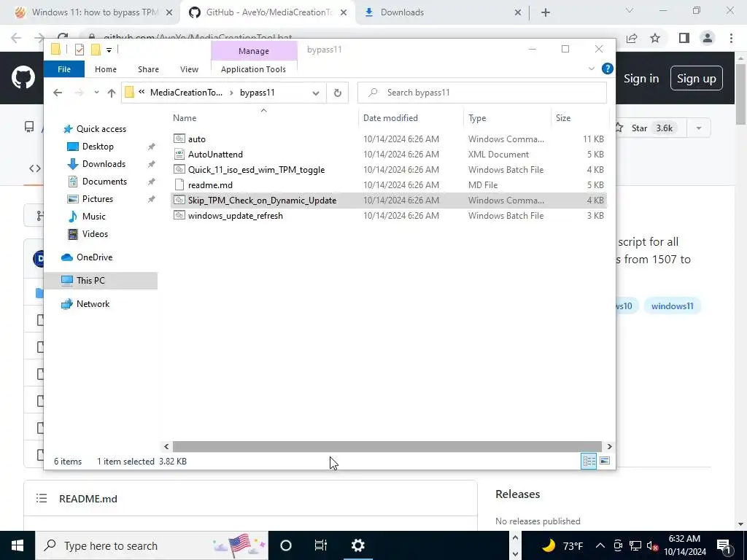Open Explorer help question mark icon
Image resolution: width=747 pixels, height=560 pixels.
click(x=608, y=69)
